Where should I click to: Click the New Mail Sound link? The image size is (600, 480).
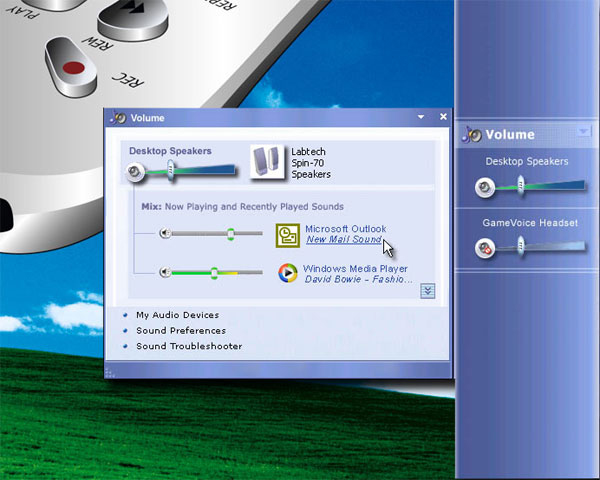(x=344, y=240)
